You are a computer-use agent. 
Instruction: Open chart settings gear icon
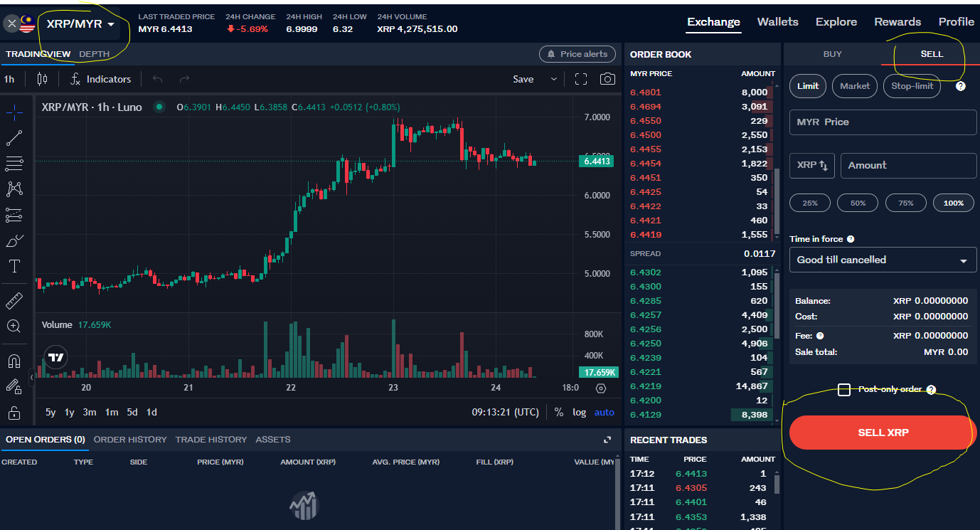[x=601, y=388]
